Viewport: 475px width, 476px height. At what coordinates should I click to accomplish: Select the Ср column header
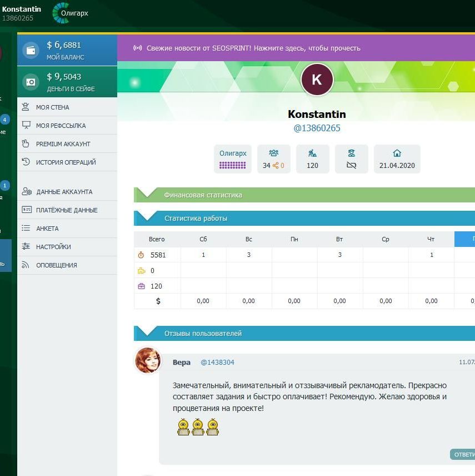tap(386, 239)
